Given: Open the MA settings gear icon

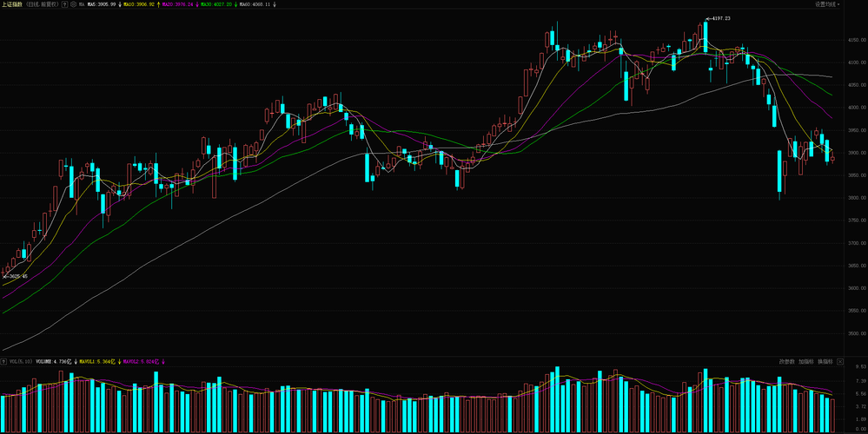Looking at the screenshot, I should (x=73, y=3).
